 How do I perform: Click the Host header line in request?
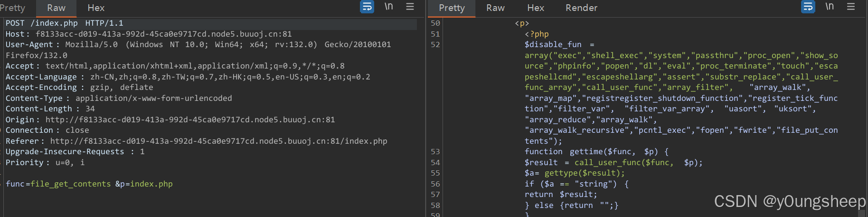pyautogui.click(x=149, y=34)
